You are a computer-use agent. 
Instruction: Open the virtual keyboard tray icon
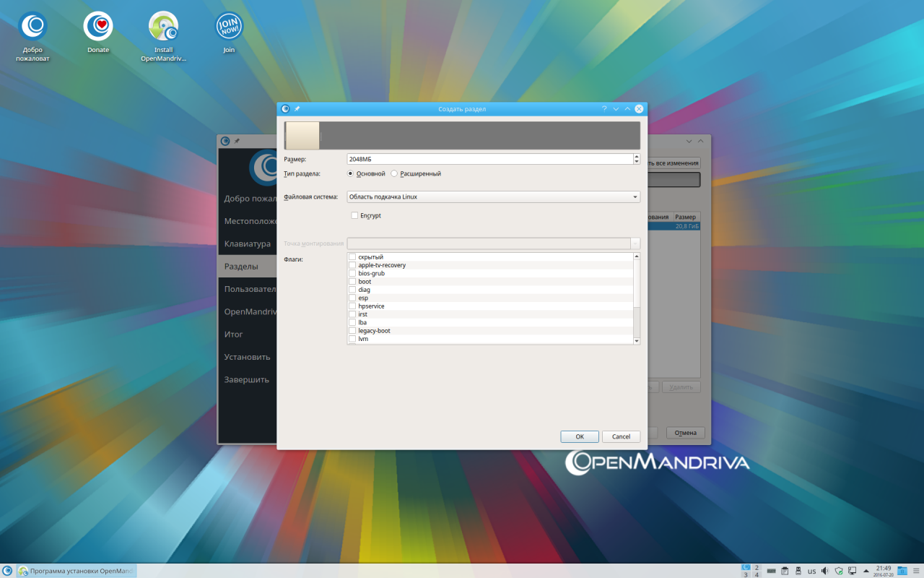772,571
